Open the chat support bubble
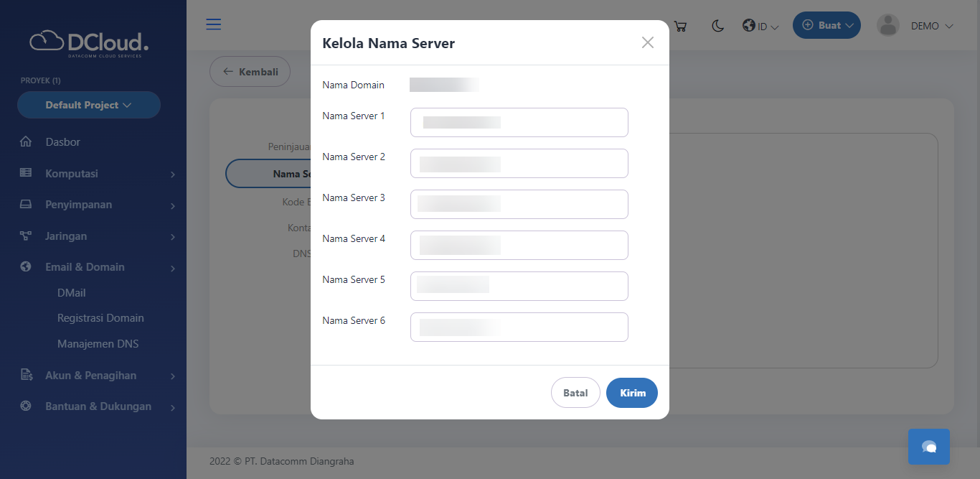This screenshot has height=479, width=980. pos(928,446)
